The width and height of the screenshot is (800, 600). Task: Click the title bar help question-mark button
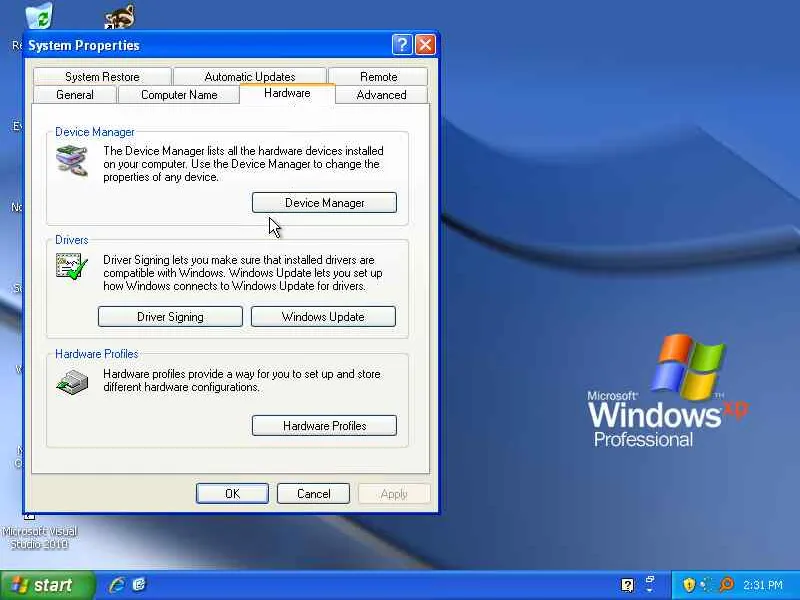[402, 45]
